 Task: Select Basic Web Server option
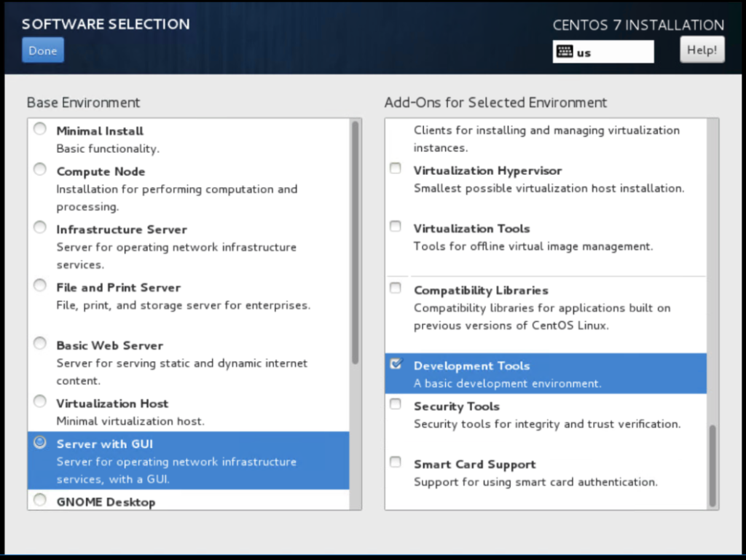tap(41, 344)
